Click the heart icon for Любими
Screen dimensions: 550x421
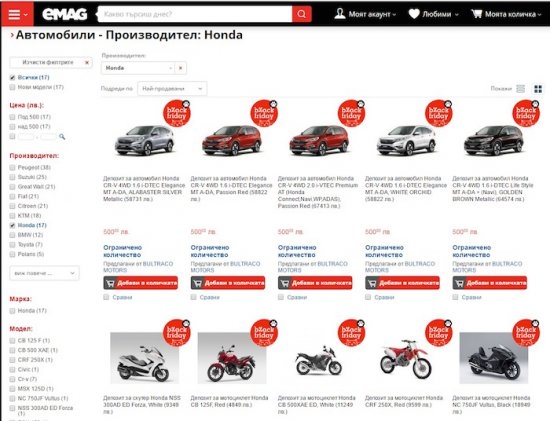tap(414, 14)
